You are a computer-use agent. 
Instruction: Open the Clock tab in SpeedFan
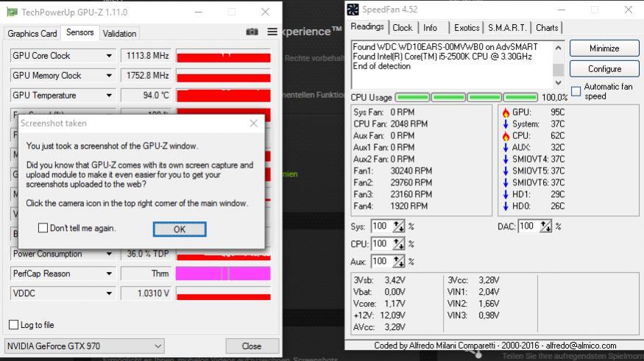pos(403,28)
